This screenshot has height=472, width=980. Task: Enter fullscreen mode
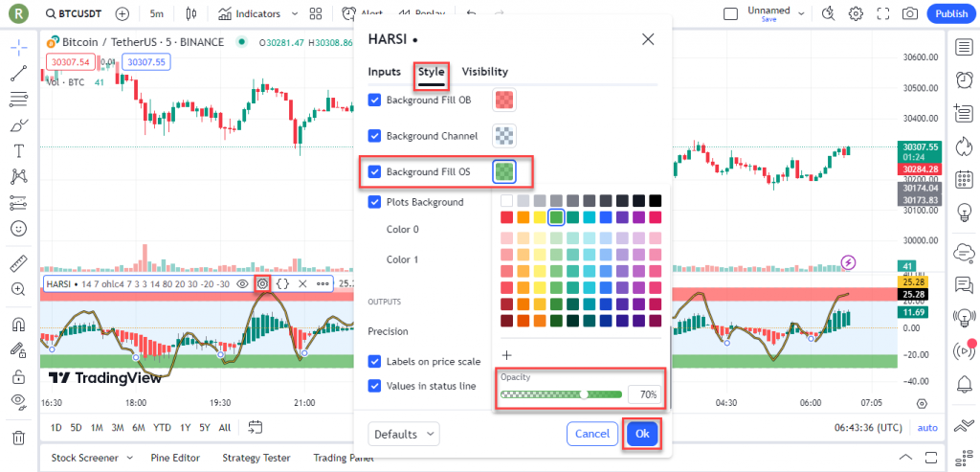pos(883,13)
